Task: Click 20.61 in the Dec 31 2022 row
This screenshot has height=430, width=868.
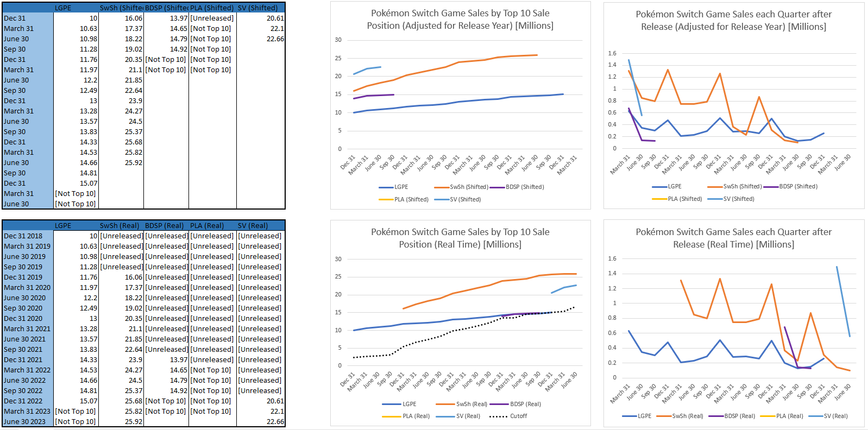Action: [x=275, y=401]
